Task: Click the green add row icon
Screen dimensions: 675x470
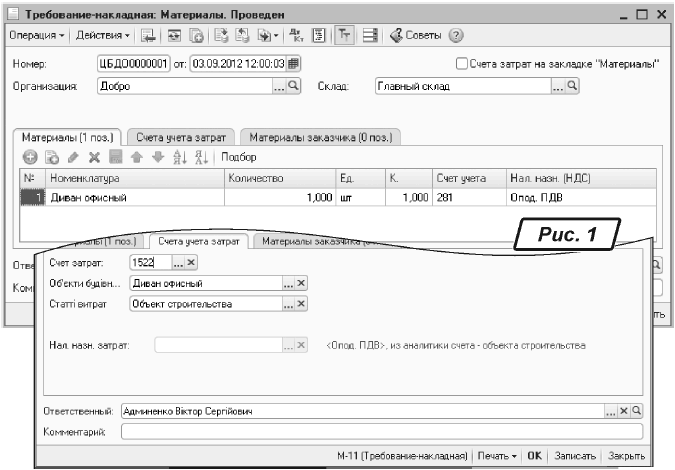Action: [29, 158]
